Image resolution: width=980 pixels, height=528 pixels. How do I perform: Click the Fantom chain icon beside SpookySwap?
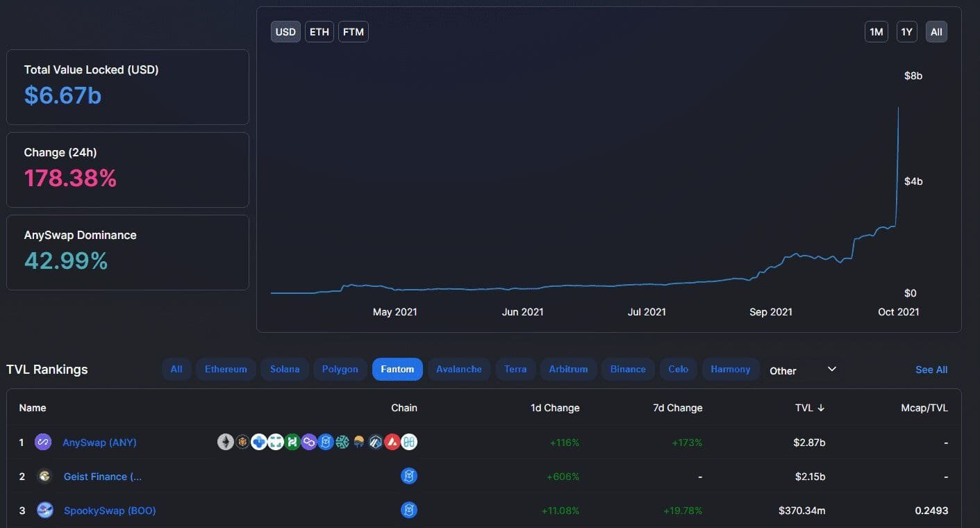(409, 509)
